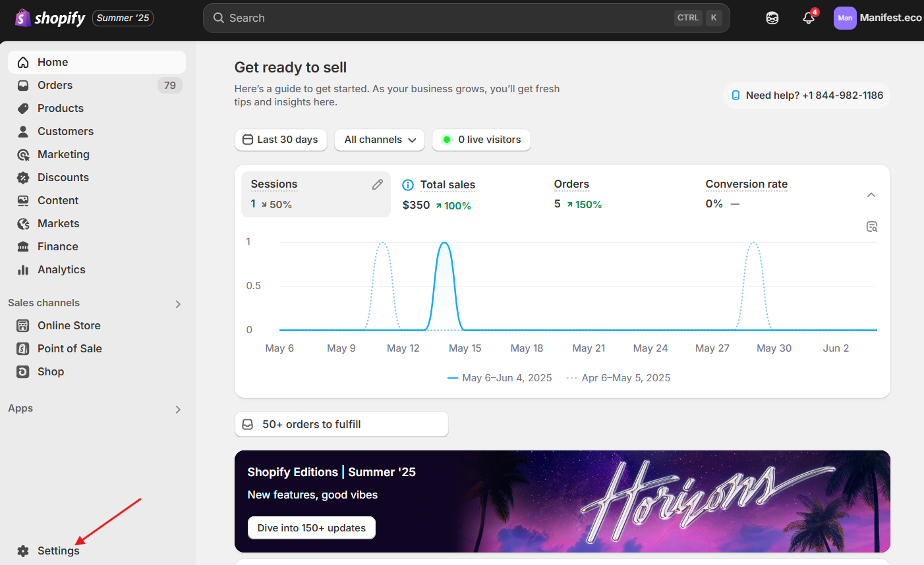This screenshot has height=565, width=924.
Task: Select the Orders metric in chart header
Action: point(571,184)
